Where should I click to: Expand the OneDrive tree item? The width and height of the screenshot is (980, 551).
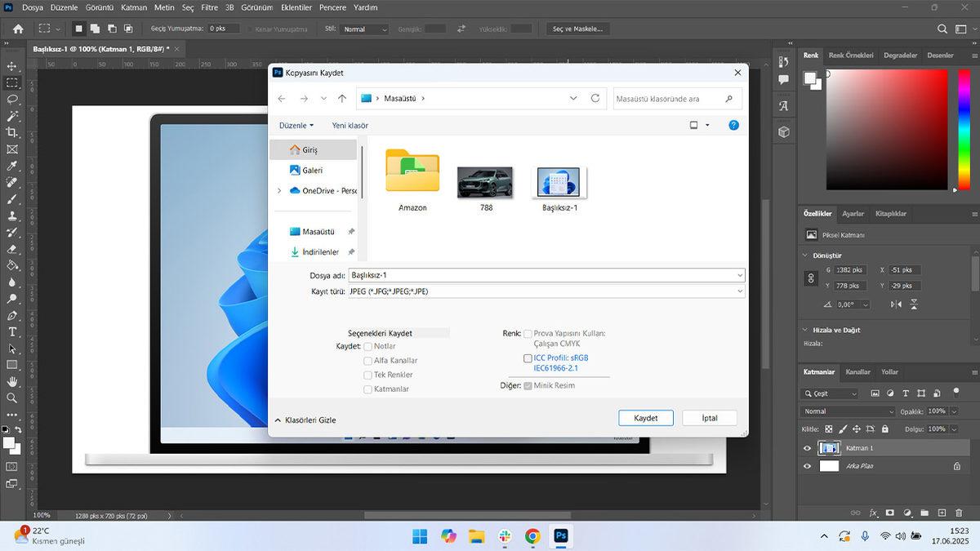(279, 191)
